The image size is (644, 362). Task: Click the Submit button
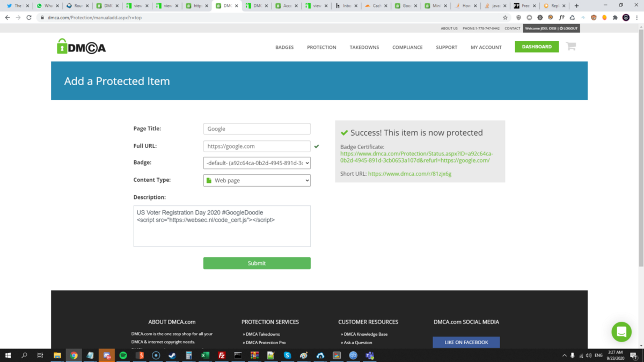pos(257,263)
